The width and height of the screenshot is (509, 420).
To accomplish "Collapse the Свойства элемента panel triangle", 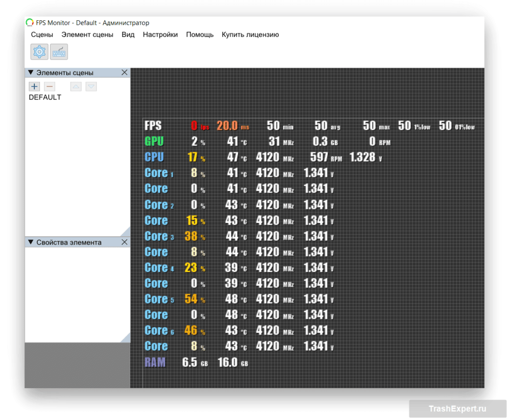I will pos(31,242).
